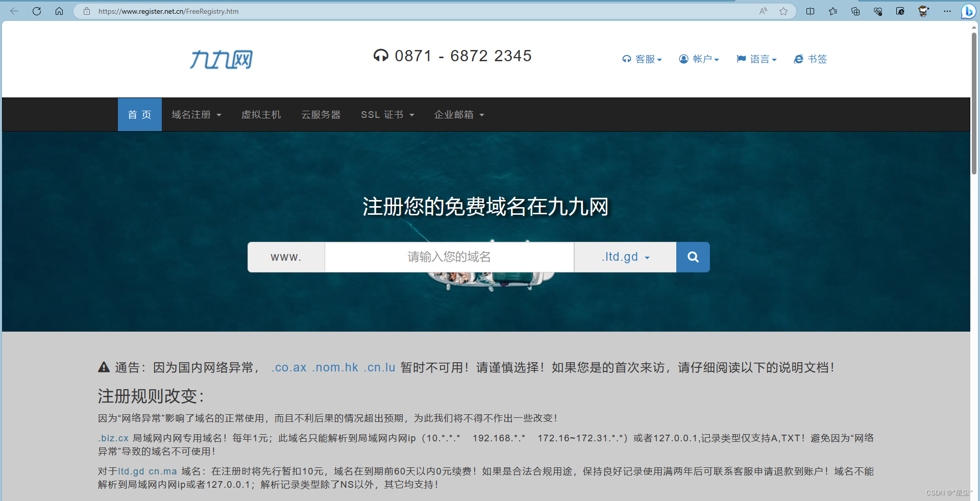The height and width of the screenshot is (501, 980).
Task: Open the Favorites list icon
Action: tap(833, 11)
